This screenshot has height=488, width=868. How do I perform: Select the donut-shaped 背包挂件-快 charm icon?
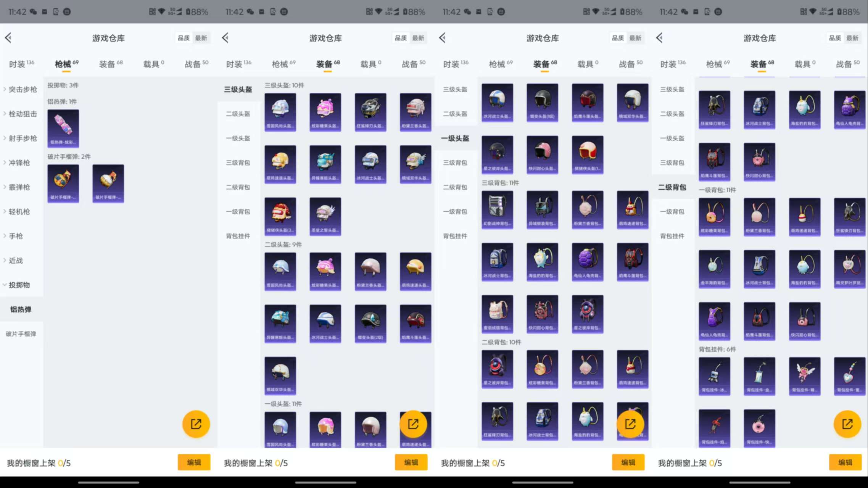click(x=759, y=428)
